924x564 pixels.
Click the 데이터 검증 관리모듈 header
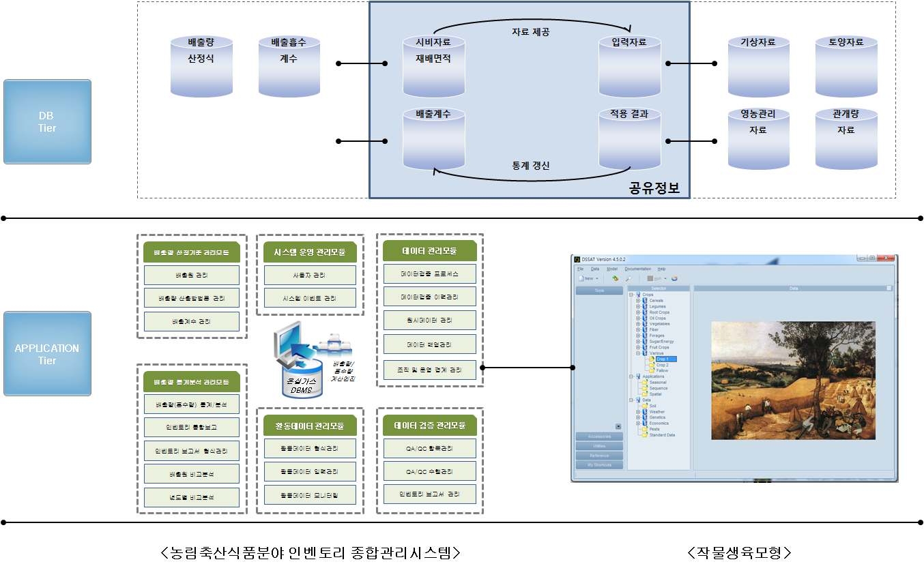pyautogui.click(x=429, y=425)
